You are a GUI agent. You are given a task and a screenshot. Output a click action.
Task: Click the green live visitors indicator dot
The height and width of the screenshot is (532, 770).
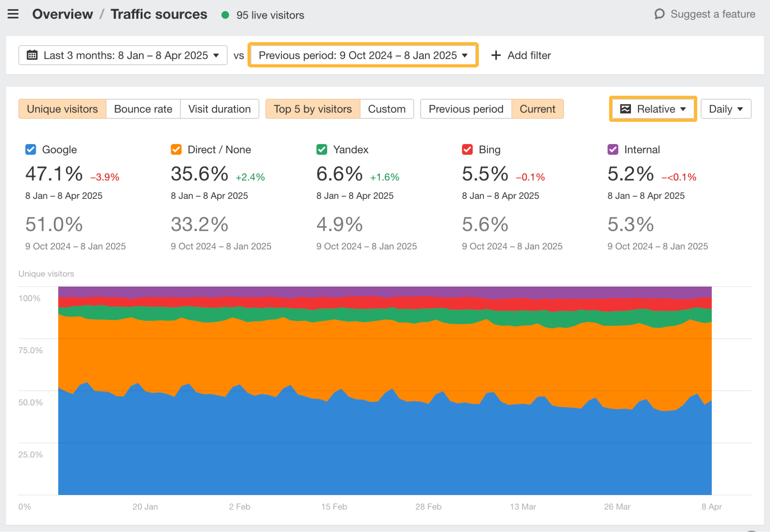(226, 15)
